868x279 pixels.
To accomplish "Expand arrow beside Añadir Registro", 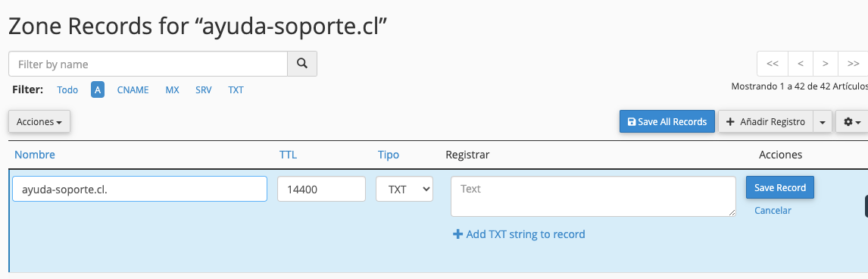I will 822,122.
